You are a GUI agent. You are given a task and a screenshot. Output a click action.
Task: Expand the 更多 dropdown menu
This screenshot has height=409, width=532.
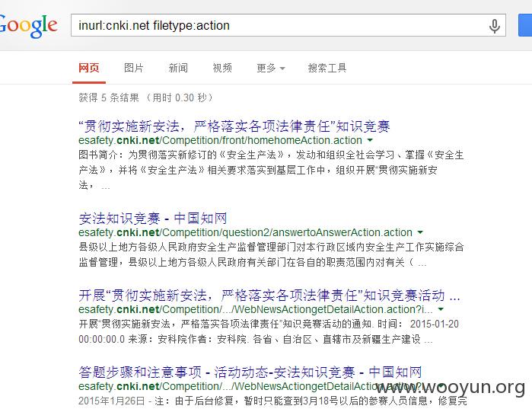pos(271,69)
